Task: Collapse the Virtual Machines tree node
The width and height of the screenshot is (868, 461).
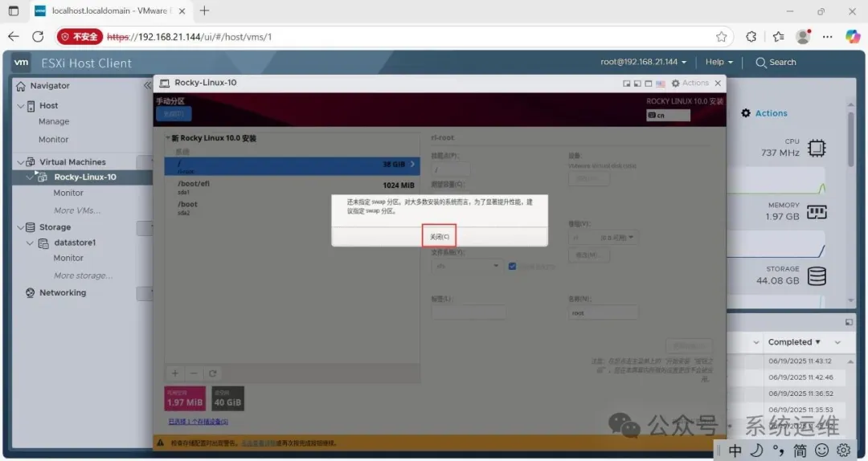Action: 20,162
